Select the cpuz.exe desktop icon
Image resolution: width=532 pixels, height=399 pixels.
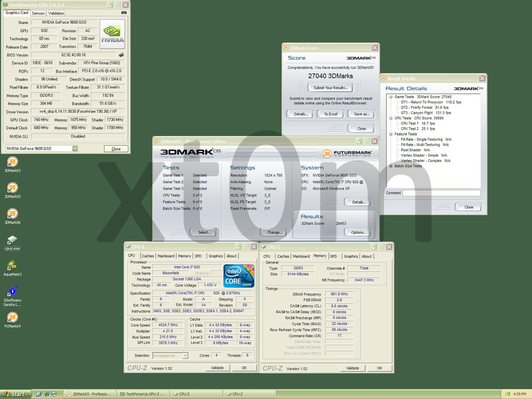pyautogui.click(x=12, y=243)
